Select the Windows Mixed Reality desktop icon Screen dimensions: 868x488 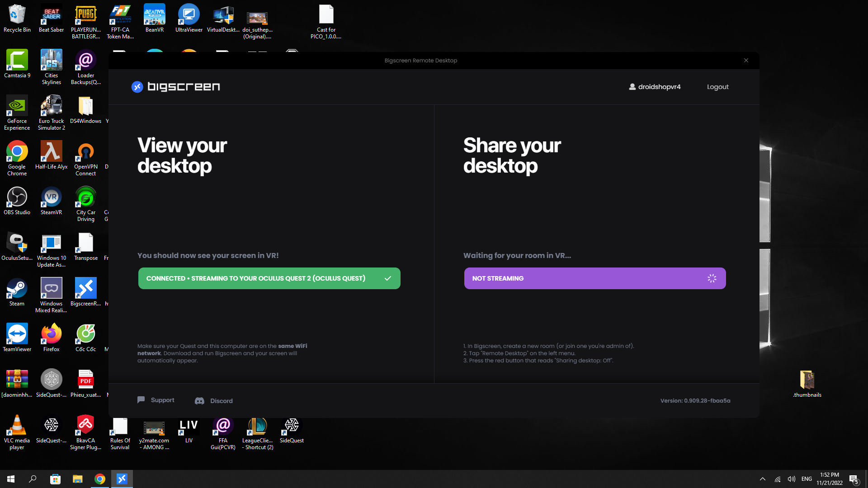(52, 296)
